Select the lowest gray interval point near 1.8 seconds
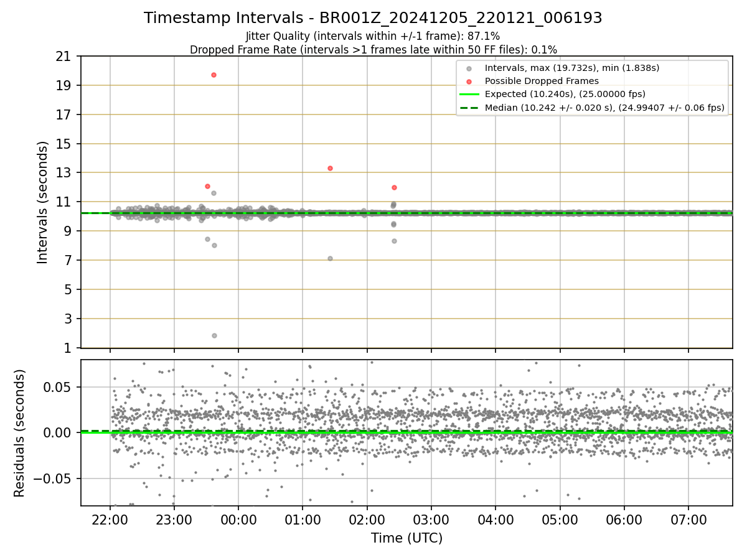The image size is (747, 560). pos(214,335)
